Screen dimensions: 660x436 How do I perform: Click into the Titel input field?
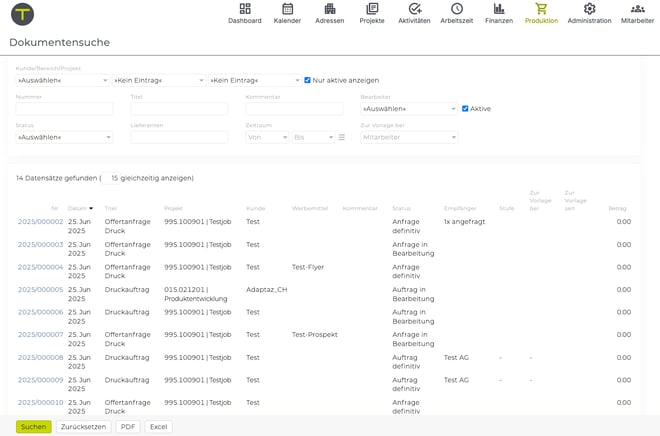[x=179, y=109]
